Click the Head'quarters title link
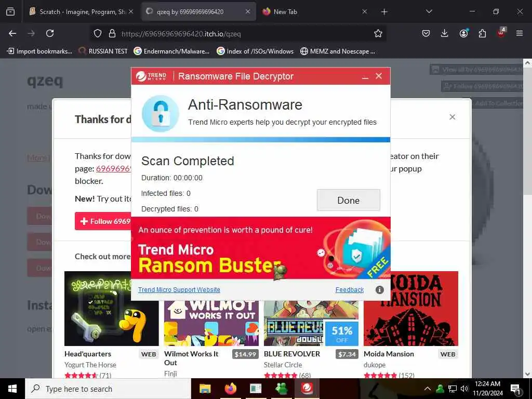This screenshot has width=532, height=399. 87,354
